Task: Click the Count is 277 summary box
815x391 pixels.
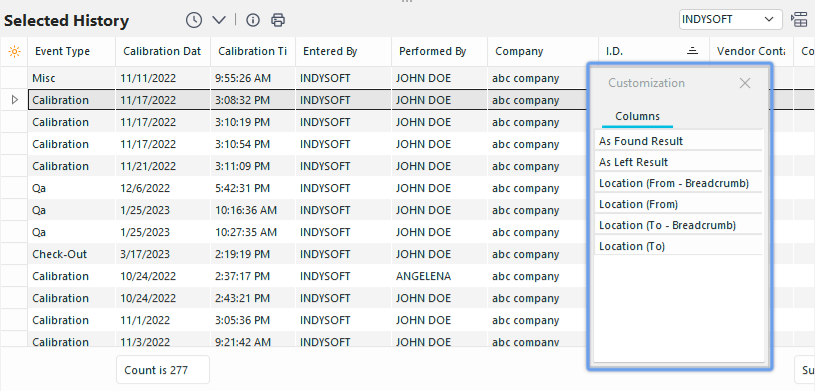Action: (163, 370)
